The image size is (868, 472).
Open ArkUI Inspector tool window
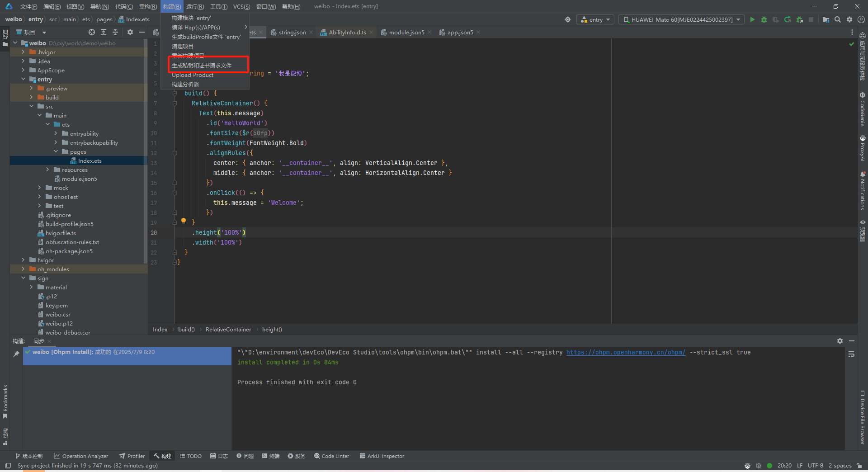tap(382, 456)
